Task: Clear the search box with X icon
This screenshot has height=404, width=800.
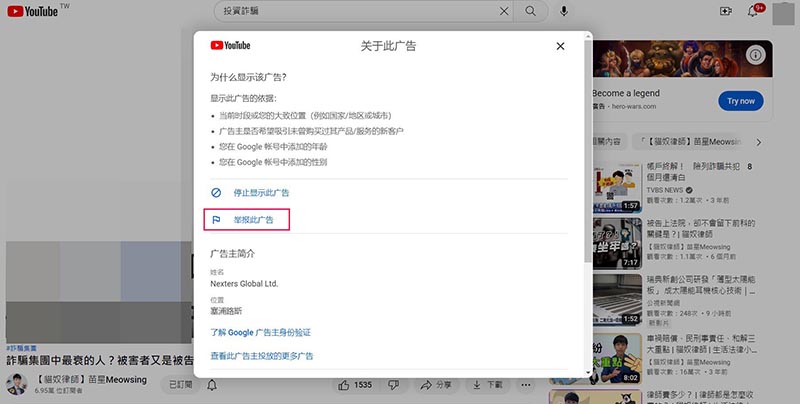Action: (x=504, y=11)
